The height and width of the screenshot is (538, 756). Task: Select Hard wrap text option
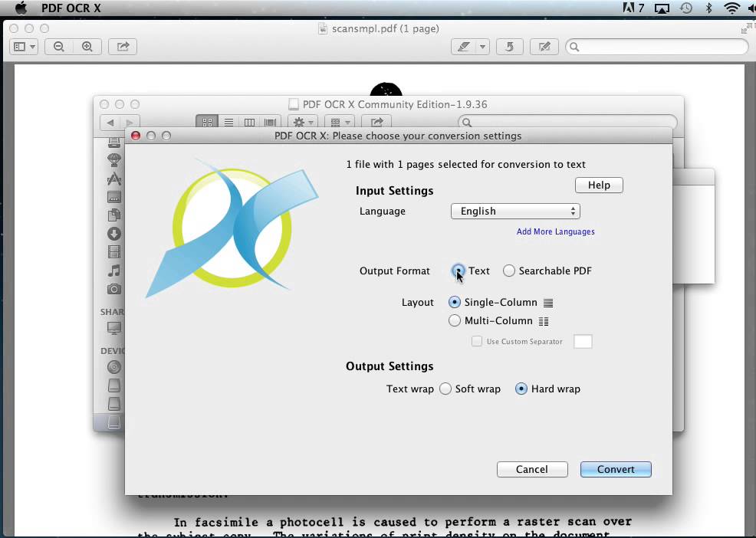coord(521,389)
